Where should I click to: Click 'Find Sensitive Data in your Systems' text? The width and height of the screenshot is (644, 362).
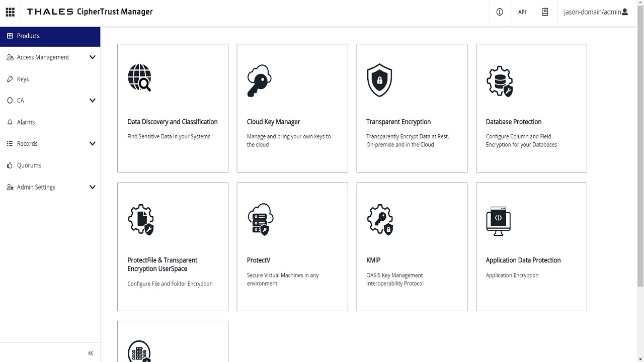(169, 137)
